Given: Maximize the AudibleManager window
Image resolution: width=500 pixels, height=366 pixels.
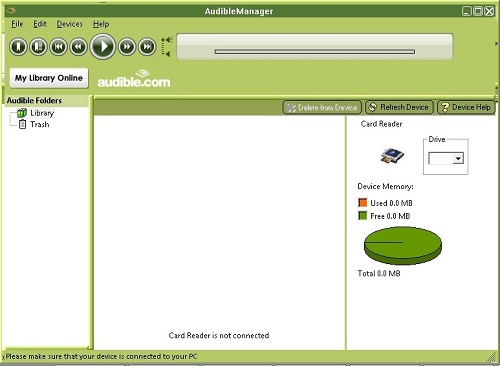Looking at the screenshot, I should (478, 11).
